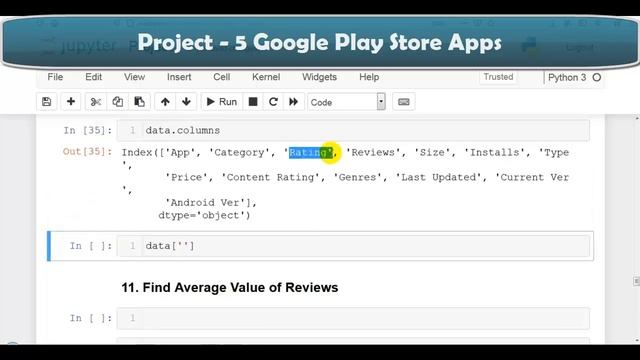Open the Help menu
The width and height of the screenshot is (640, 360).
pyautogui.click(x=369, y=77)
